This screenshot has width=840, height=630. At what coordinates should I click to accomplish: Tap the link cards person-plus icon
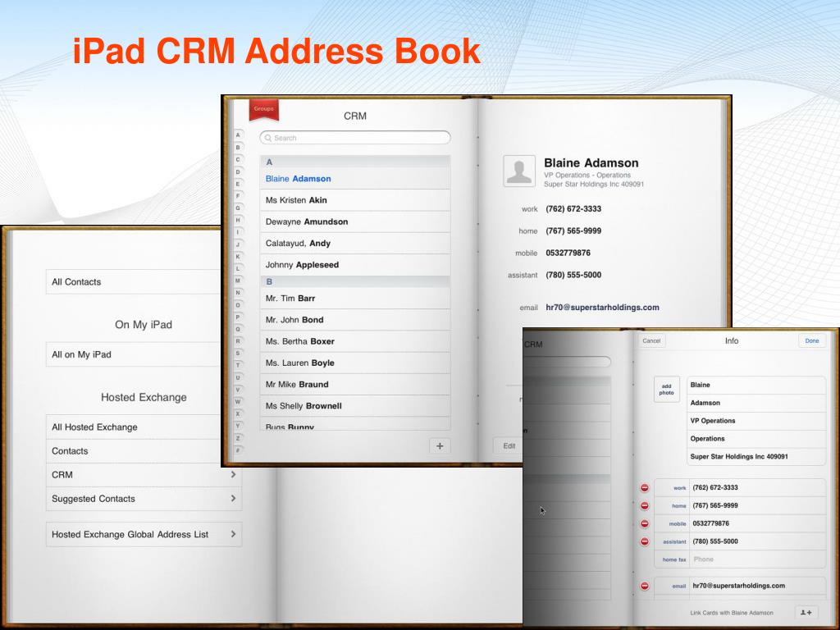tap(806, 612)
